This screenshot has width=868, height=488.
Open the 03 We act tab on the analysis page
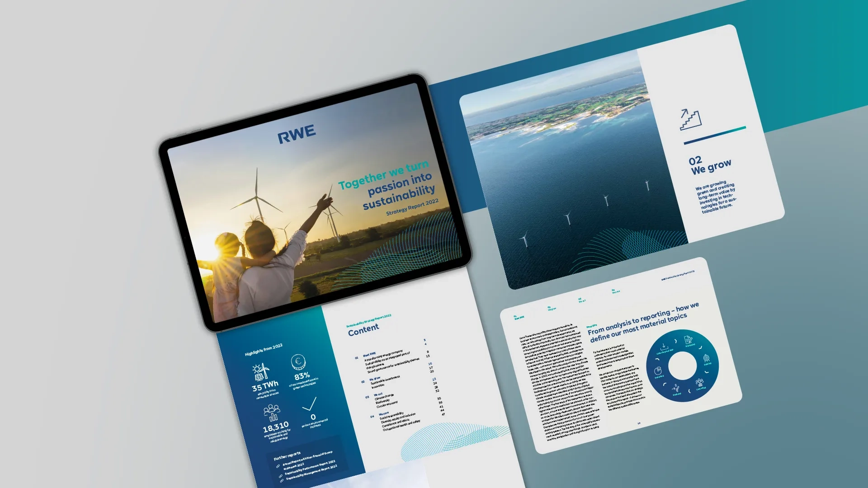click(x=582, y=300)
